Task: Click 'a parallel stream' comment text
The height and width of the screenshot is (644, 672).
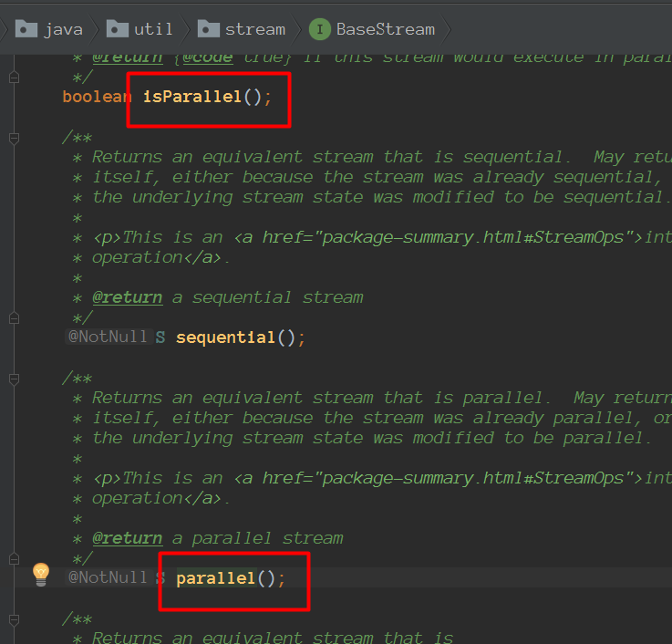Action: coord(258,538)
